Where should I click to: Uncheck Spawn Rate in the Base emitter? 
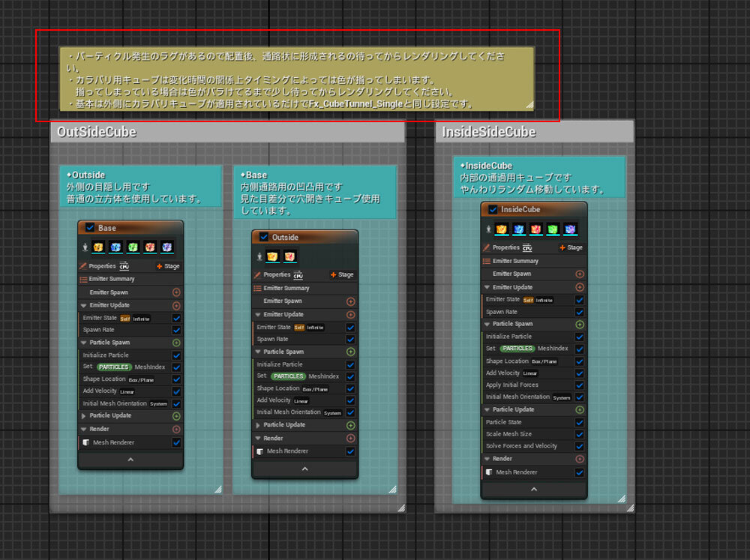tap(176, 330)
